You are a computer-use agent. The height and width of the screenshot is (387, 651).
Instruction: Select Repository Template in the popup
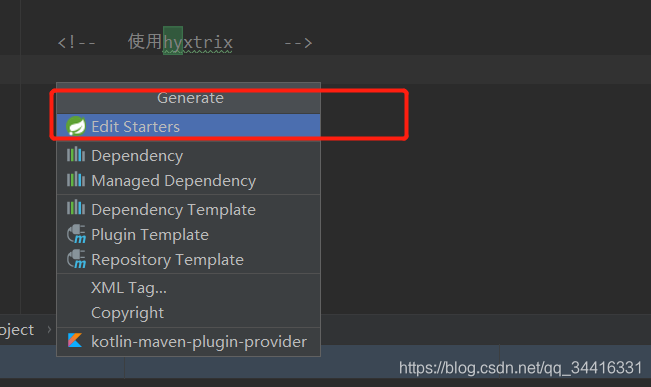[x=188, y=260]
